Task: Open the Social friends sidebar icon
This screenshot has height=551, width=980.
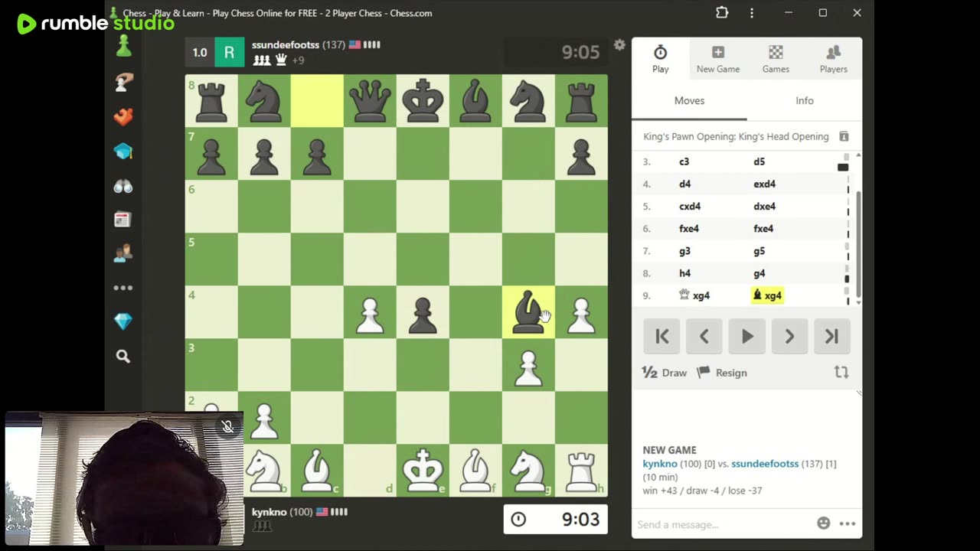Action: pyautogui.click(x=123, y=253)
